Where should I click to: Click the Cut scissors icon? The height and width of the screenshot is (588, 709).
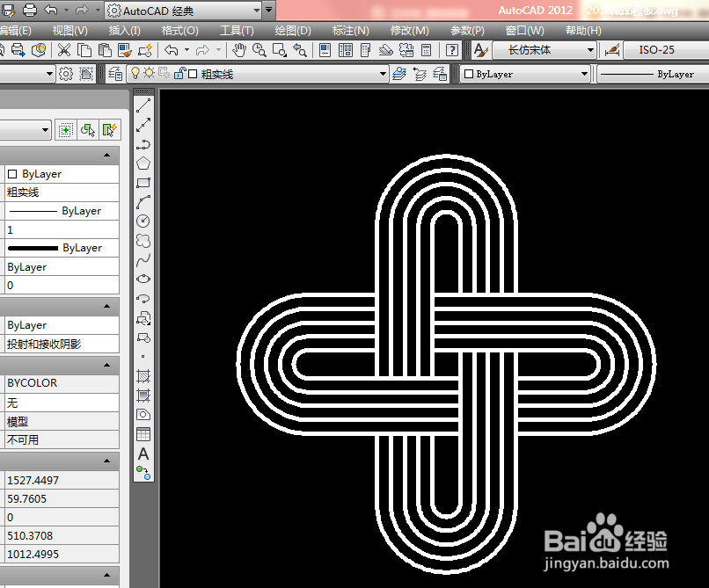pos(64,50)
